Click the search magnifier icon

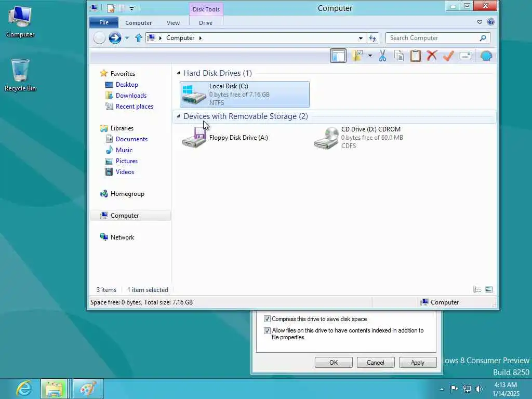[483, 38]
